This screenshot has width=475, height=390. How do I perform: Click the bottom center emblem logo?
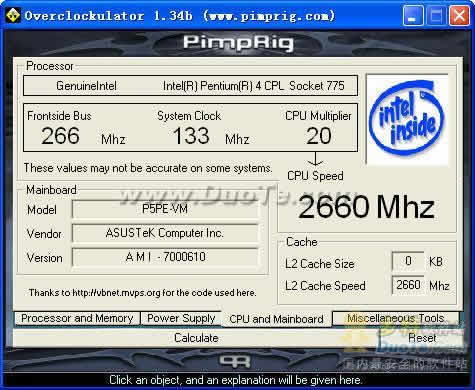pos(235,361)
